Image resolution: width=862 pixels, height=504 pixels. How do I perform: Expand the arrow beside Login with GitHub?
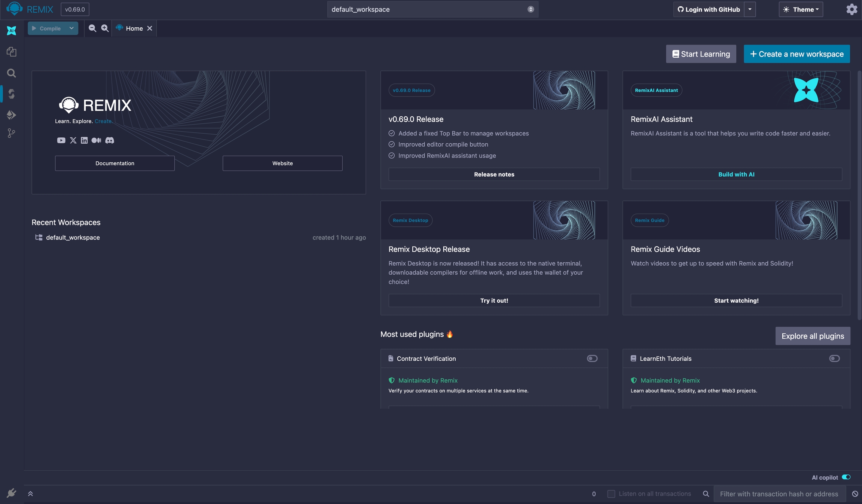click(x=750, y=9)
